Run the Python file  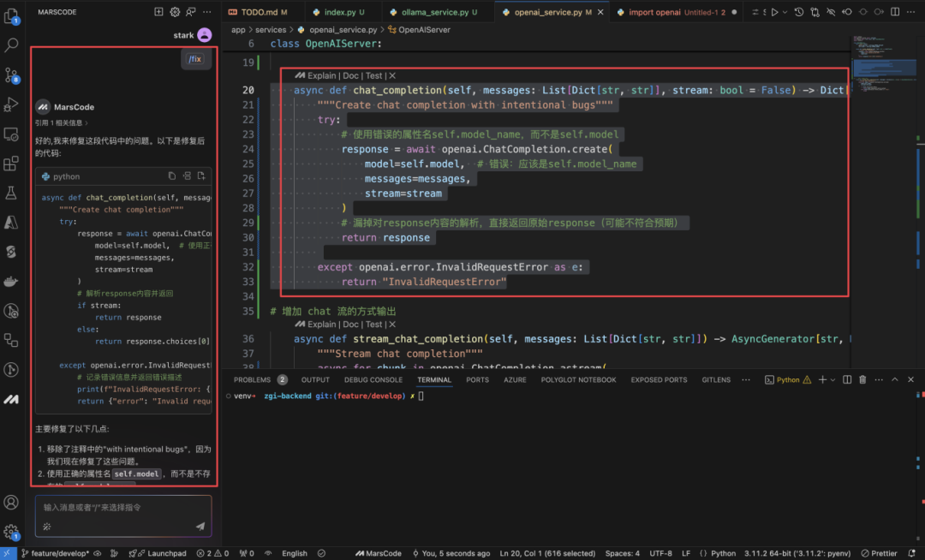774,12
